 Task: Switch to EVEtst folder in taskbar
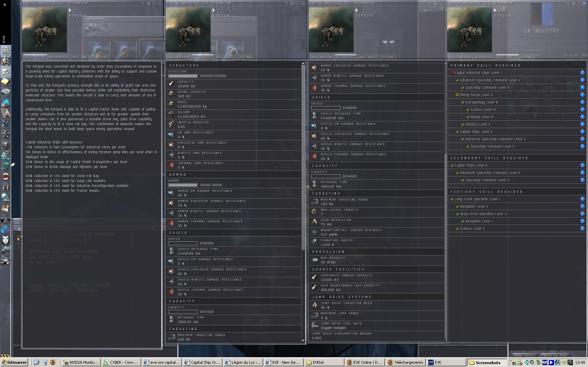tap(324, 362)
